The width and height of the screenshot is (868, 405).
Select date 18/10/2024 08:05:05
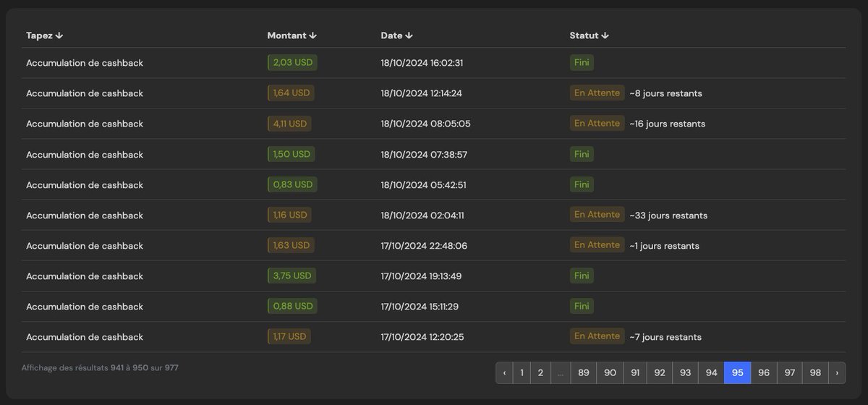(x=426, y=124)
